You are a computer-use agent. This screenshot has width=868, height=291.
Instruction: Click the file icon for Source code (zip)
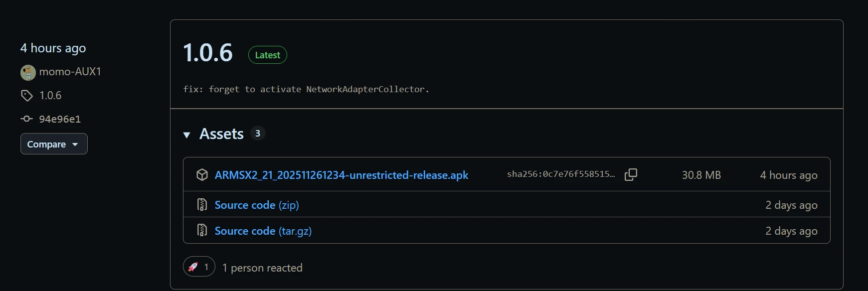pyautogui.click(x=202, y=205)
